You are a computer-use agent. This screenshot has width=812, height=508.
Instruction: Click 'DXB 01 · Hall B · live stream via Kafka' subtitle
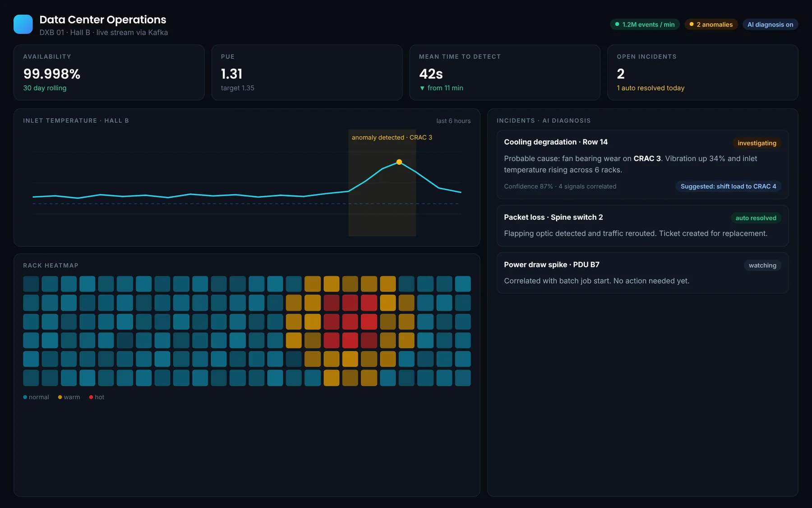pyautogui.click(x=103, y=33)
